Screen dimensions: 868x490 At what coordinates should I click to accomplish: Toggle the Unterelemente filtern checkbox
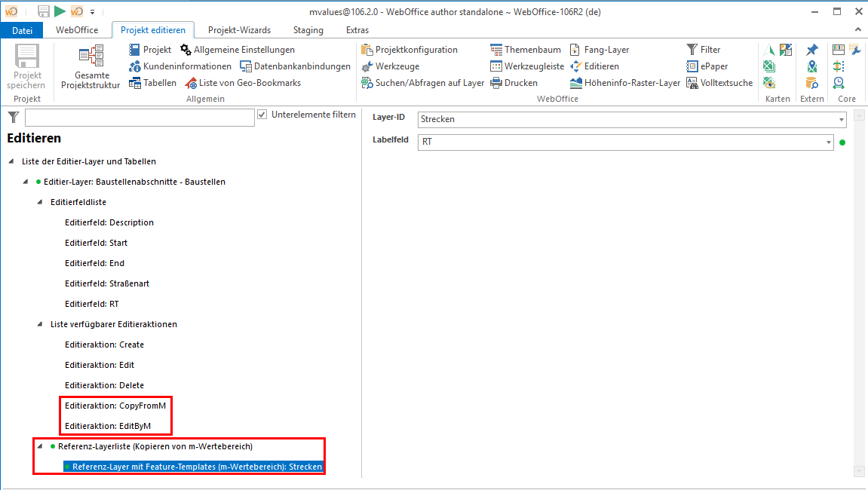263,114
